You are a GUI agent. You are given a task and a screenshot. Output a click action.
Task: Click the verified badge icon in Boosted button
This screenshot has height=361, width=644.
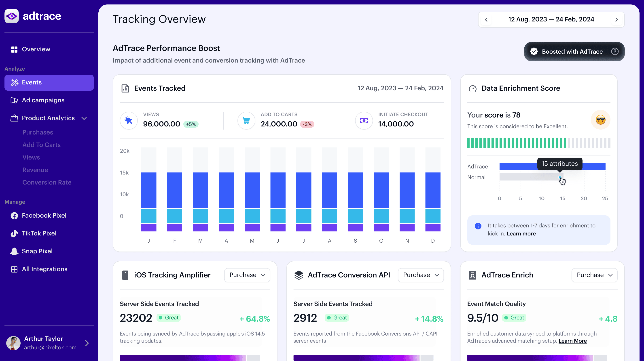tap(534, 51)
